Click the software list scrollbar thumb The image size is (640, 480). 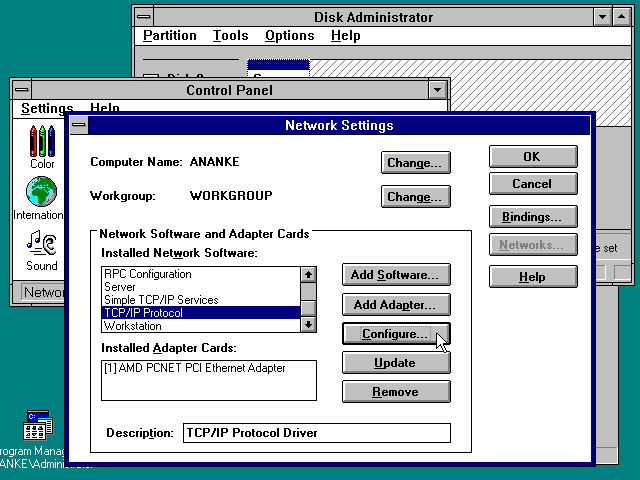(x=308, y=308)
